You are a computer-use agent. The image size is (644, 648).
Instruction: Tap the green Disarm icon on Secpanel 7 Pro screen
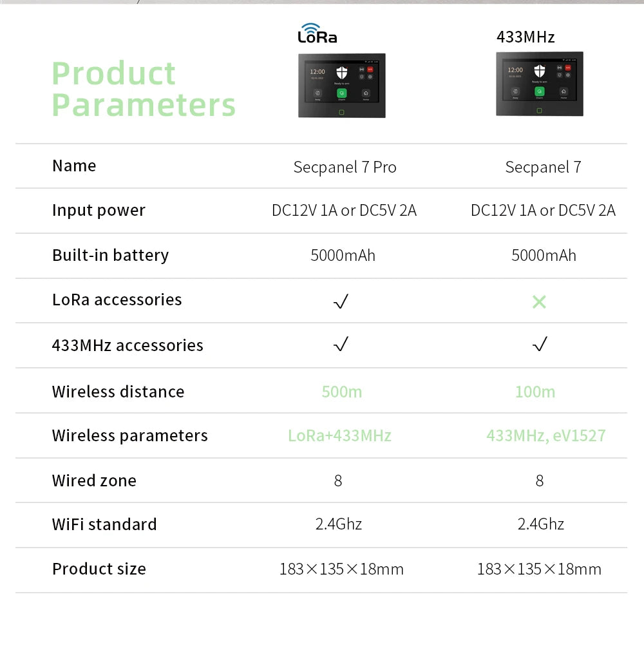[x=341, y=93]
